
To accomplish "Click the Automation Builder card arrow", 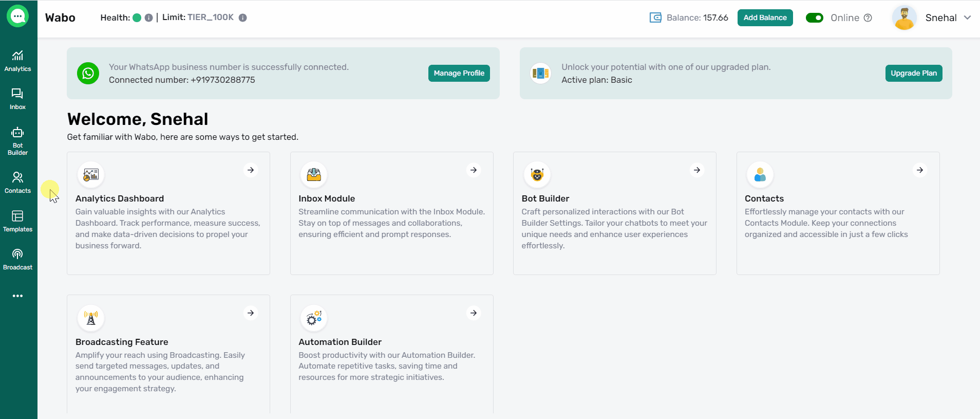I will (x=474, y=313).
